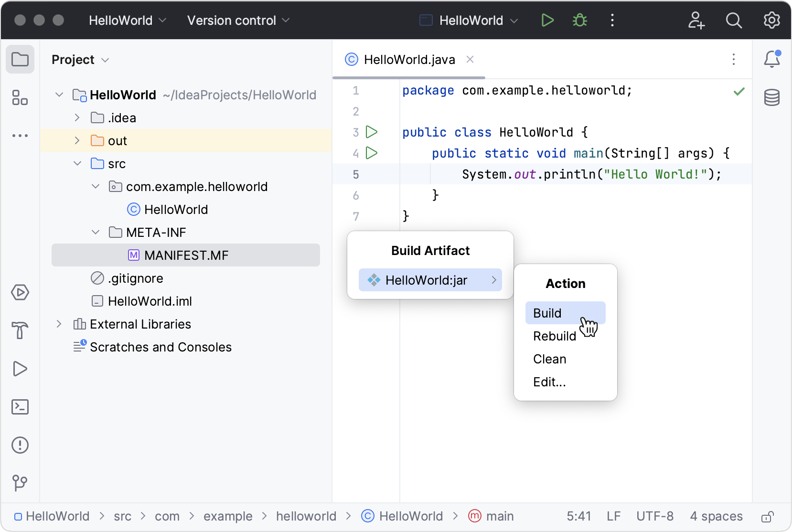Run main via the gutter play icon on line 4
The width and height of the screenshot is (792, 532).
pyautogui.click(x=372, y=153)
